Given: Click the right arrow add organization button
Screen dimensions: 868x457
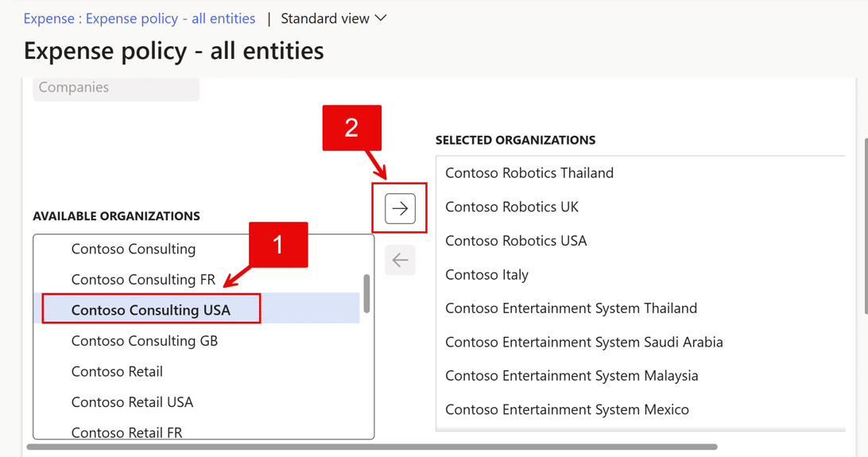Looking at the screenshot, I should click(400, 208).
